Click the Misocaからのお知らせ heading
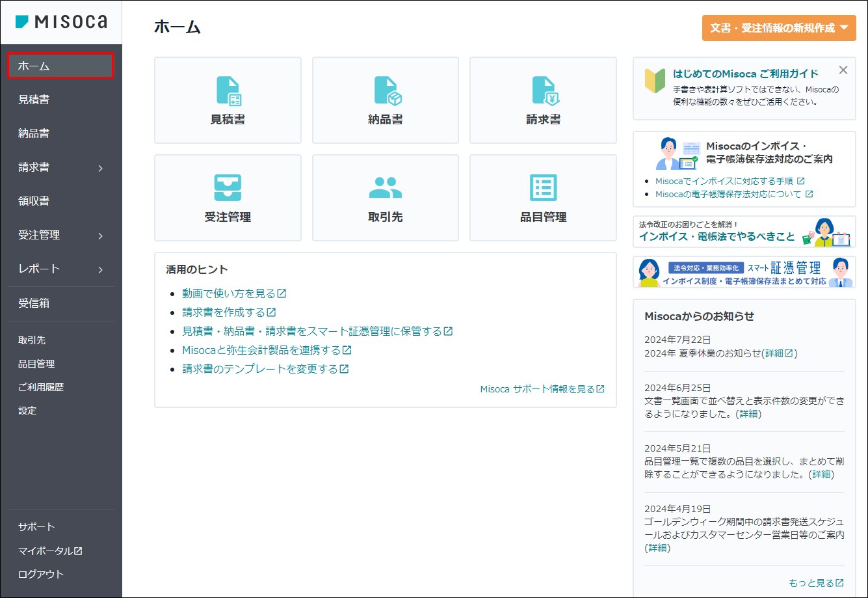 pos(700,316)
